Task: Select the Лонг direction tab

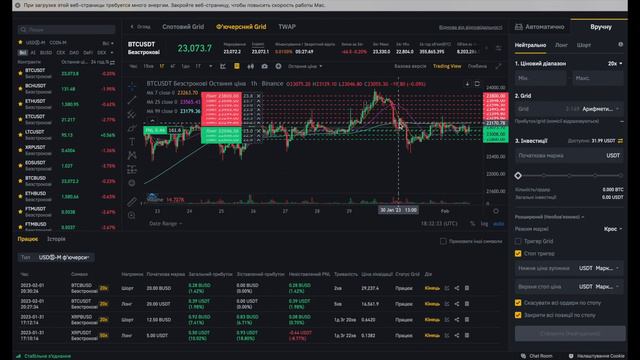Action: point(561,45)
